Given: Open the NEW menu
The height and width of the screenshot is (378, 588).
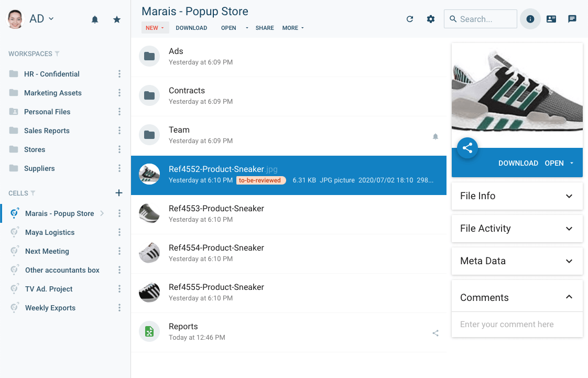Looking at the screenshot, I should pyautogui.click(x=155, y=27).
